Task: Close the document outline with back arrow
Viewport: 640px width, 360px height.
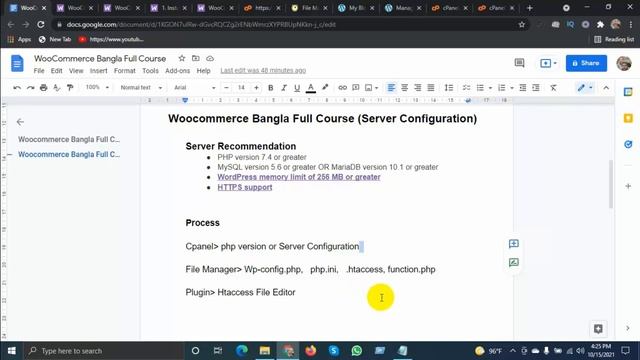Action: tap(20, 122)
